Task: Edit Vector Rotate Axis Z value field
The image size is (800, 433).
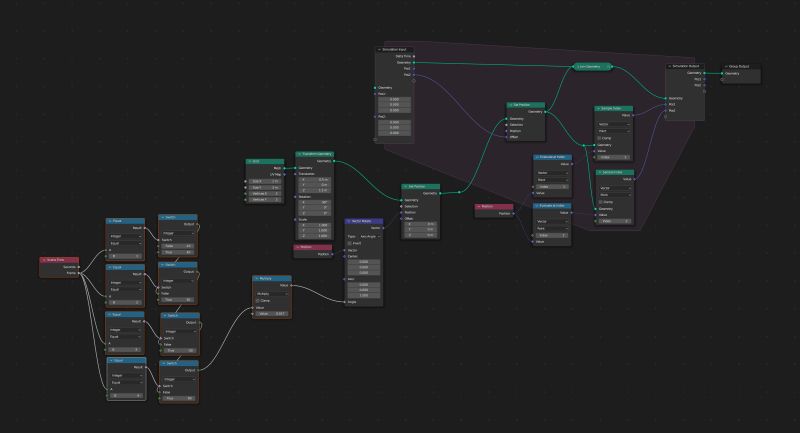Action: [363, 295]
